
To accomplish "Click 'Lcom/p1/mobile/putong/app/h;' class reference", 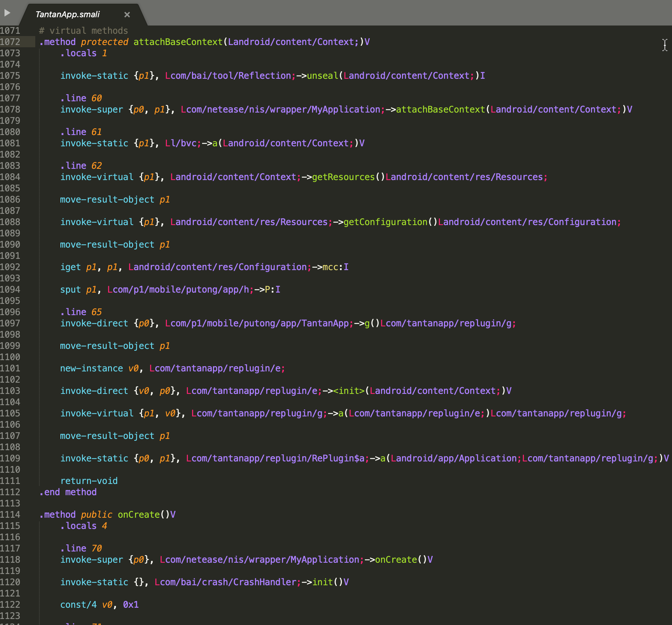I will (x=181, y=289).
